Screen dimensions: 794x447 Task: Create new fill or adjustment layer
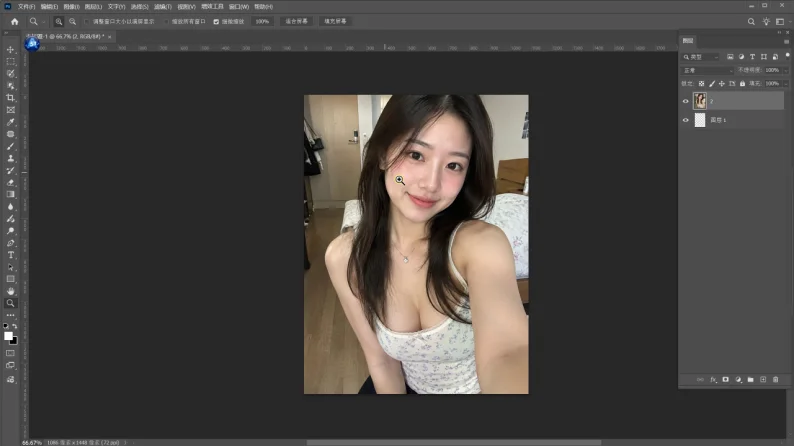[x=738, y=380]
